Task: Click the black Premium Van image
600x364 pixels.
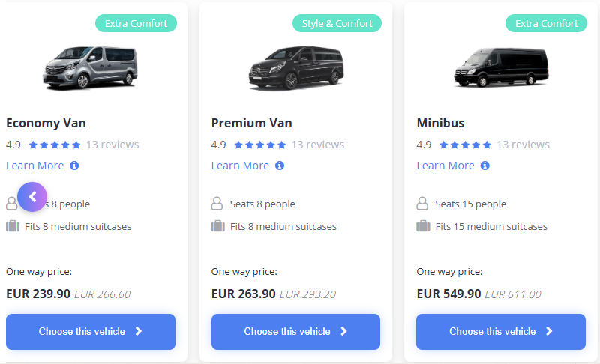Action: pyautogui.click(x=295, y=67)
